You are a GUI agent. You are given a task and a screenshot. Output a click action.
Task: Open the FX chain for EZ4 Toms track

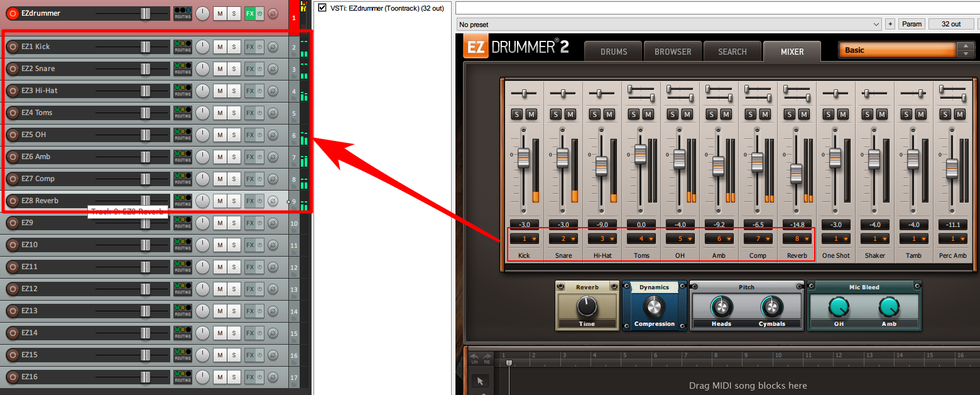click(x=250, y=113)
